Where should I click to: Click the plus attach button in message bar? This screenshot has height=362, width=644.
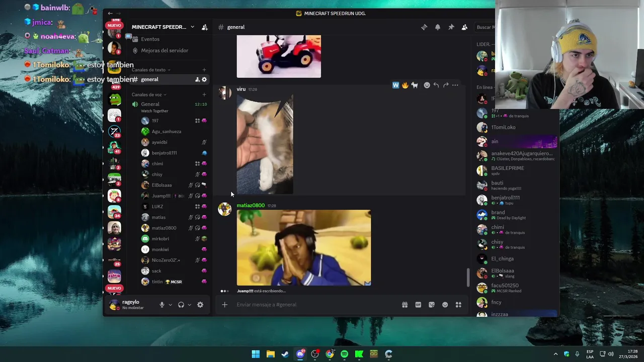pyautogui.click(x=225, y=305)
